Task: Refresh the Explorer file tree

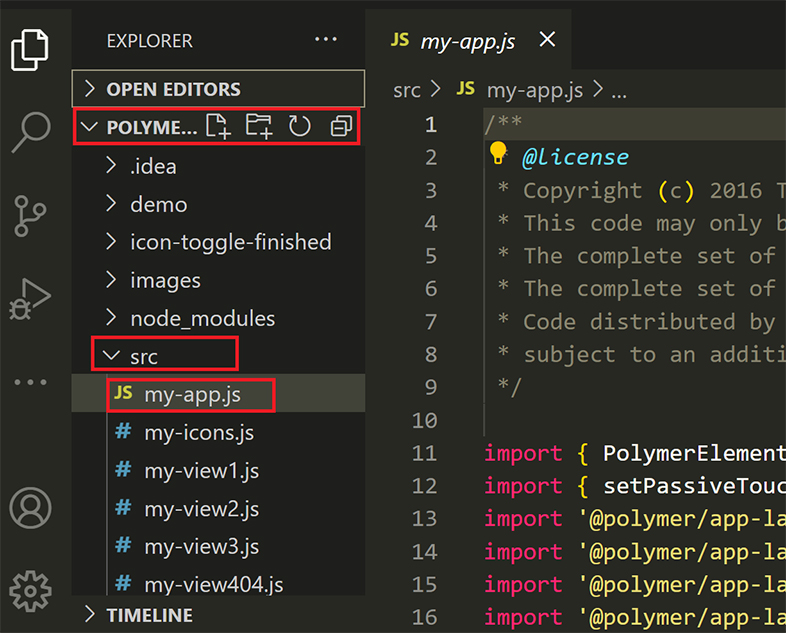Action: click(300, 126)
